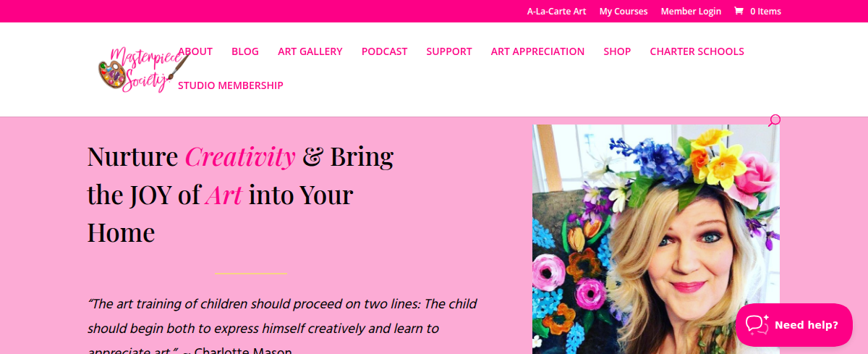Click the woman's flower crown photo

pos(655,239)
